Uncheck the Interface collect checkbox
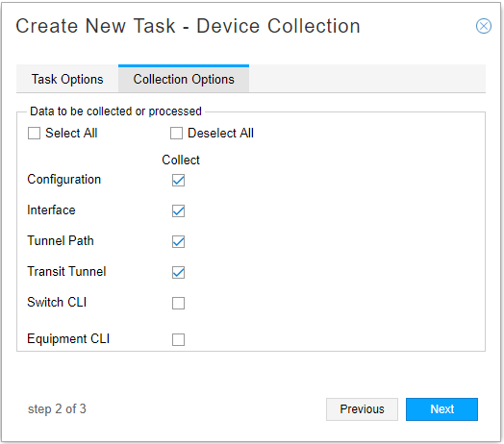This screenshot has height=444, width=504. pyautogui.click(x=178, y=211)
